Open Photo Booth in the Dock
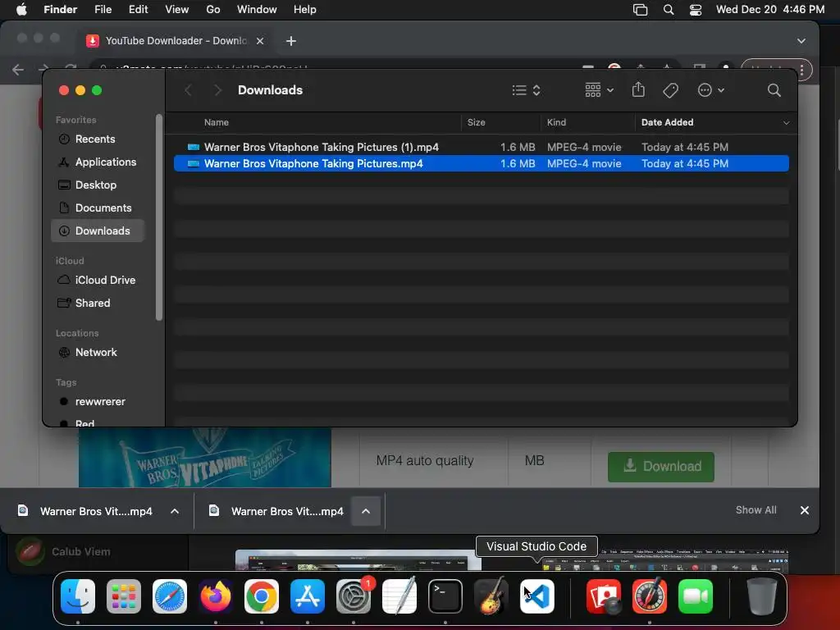The height and width of the screenshot is (630, 840). [x=604, y=596]
